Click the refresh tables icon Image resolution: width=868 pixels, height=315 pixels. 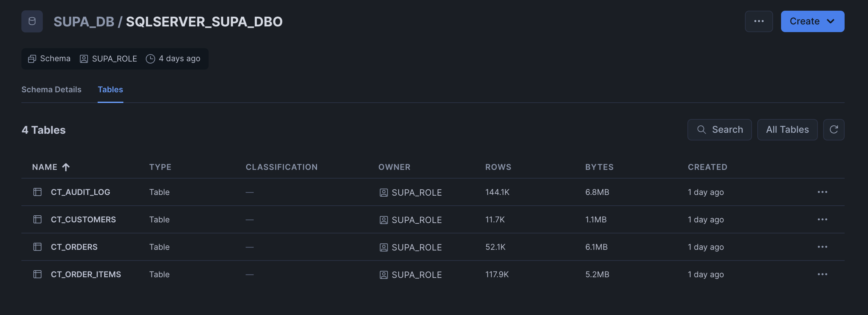[x=833, y=129]
